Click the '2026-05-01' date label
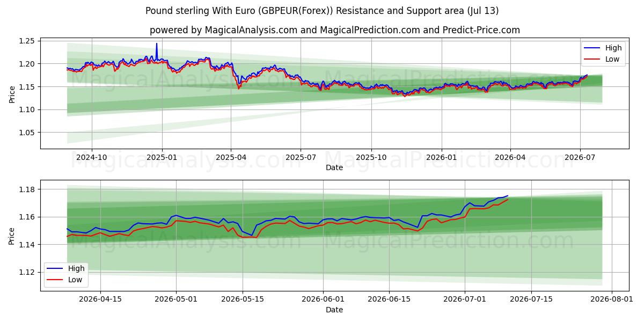Screen dimensions: 644x322 coord(176,299)
